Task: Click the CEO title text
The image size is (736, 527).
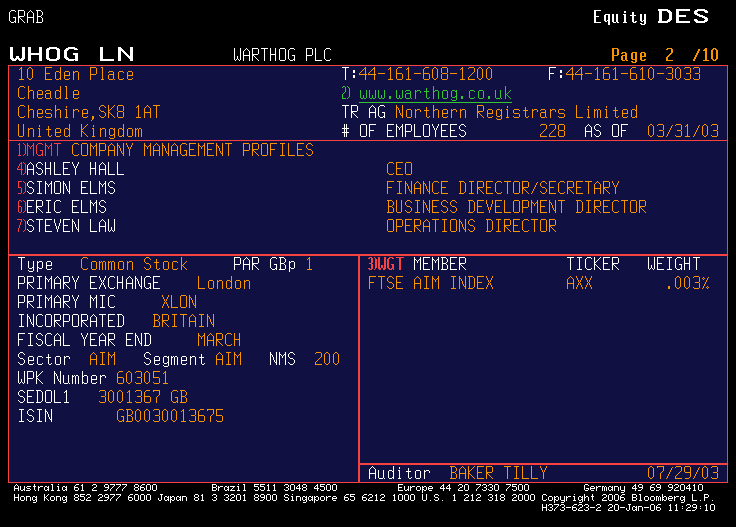Action: (399, 169)
